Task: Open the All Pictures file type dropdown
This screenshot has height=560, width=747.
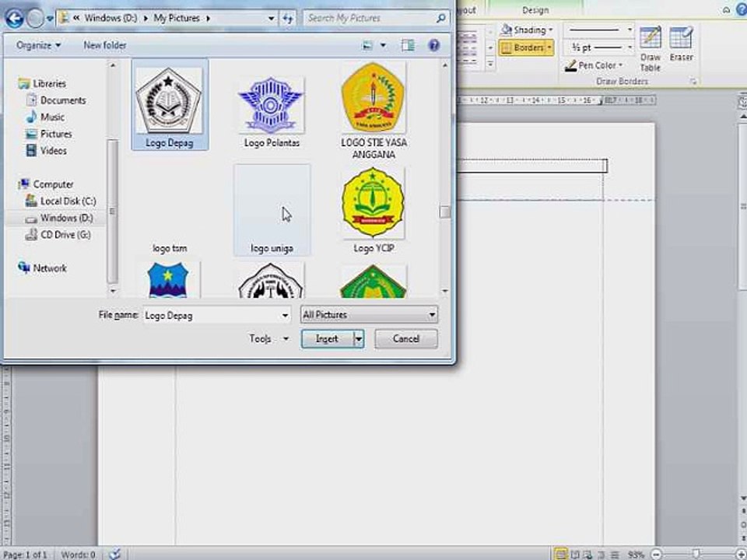Action: [x=369, y=315]
